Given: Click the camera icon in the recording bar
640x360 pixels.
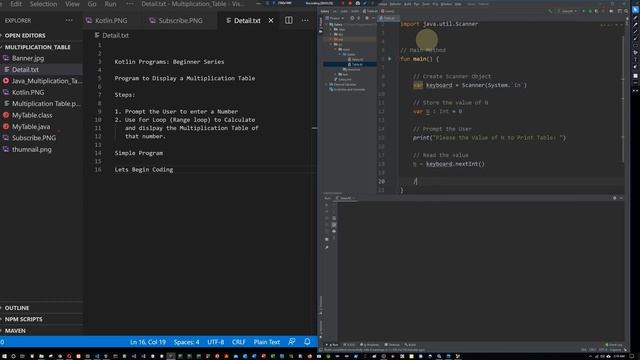Looking at the screenshot, I should tap(358, 3).
